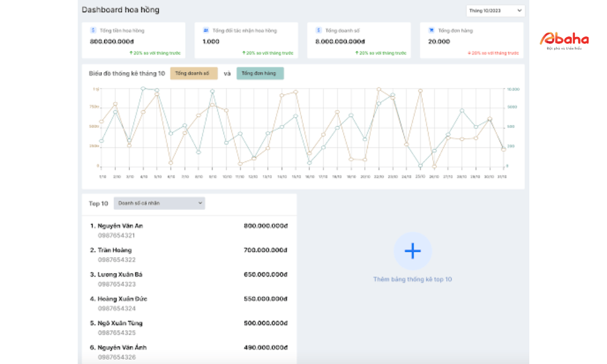
Task: Click green up arrow in Tổng tiền hoa hồng card
Action: [131, 53]
